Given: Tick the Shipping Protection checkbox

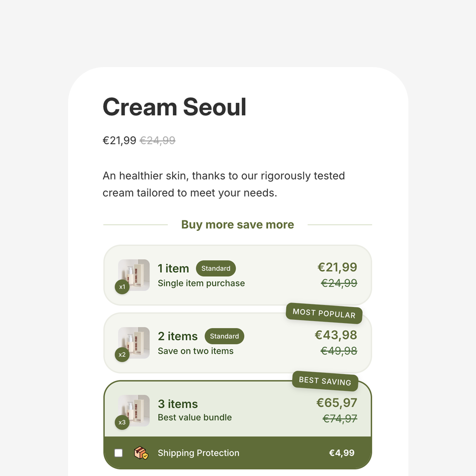Looking at the screenshot, I should [119, 453].
